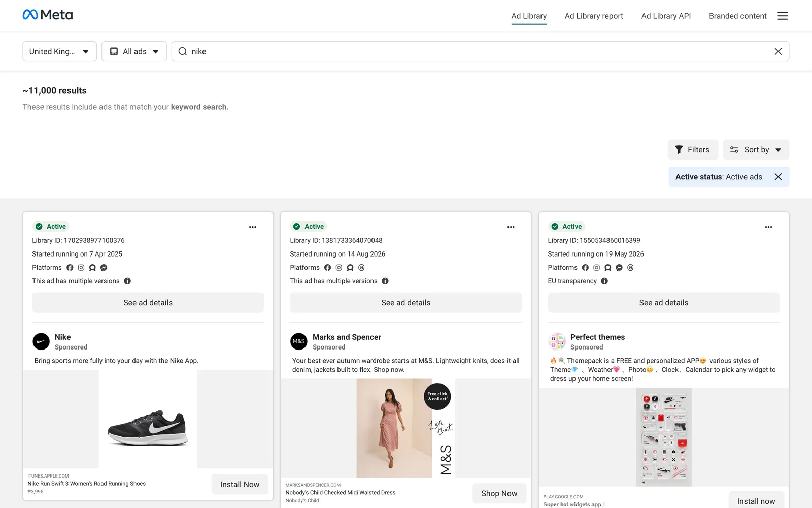
Task: Open three-dot menu on Perfect themes card
Action: 768,227
